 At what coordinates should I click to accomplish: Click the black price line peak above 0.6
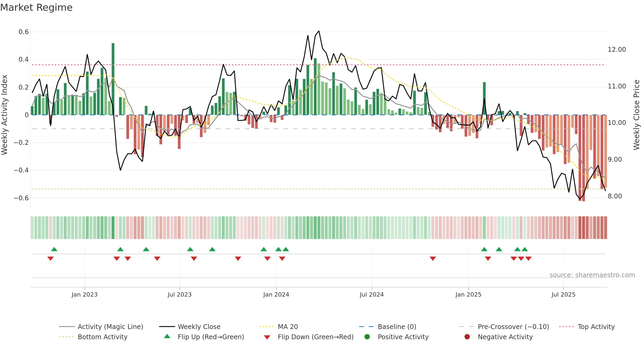(319, 31)
